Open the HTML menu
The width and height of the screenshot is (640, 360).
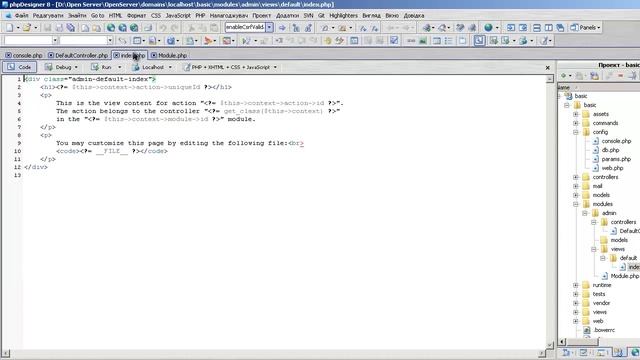tap(115, 16)
